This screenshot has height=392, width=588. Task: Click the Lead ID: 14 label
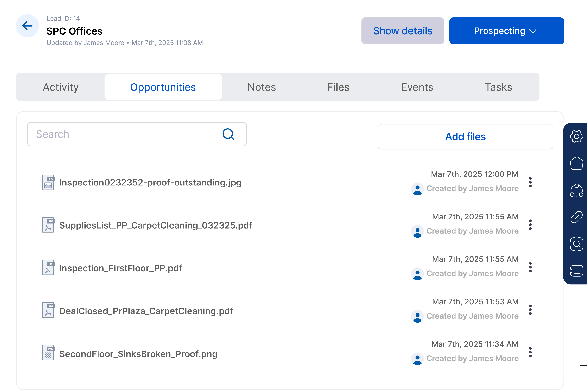pyautogui.click(x=63, y=18)
